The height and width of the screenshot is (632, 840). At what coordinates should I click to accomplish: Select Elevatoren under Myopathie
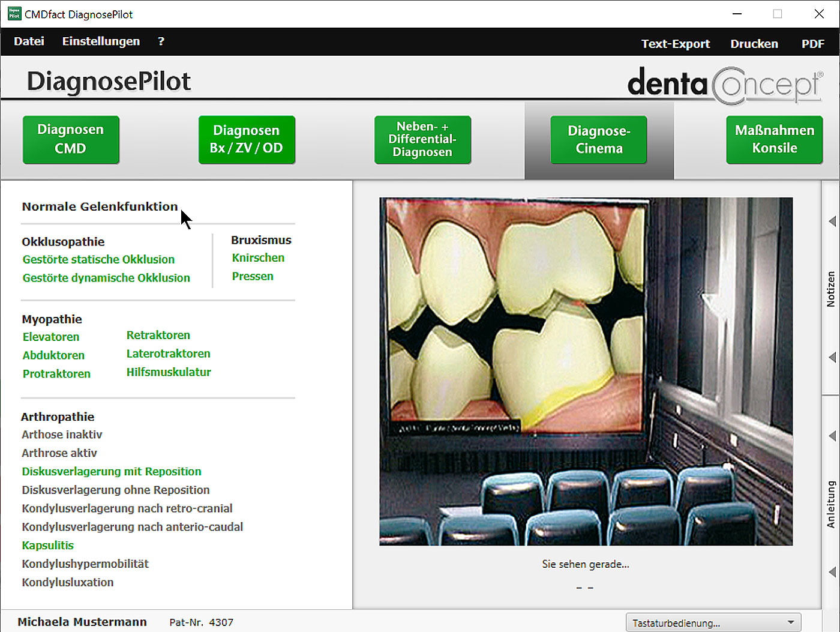[51, 337]
